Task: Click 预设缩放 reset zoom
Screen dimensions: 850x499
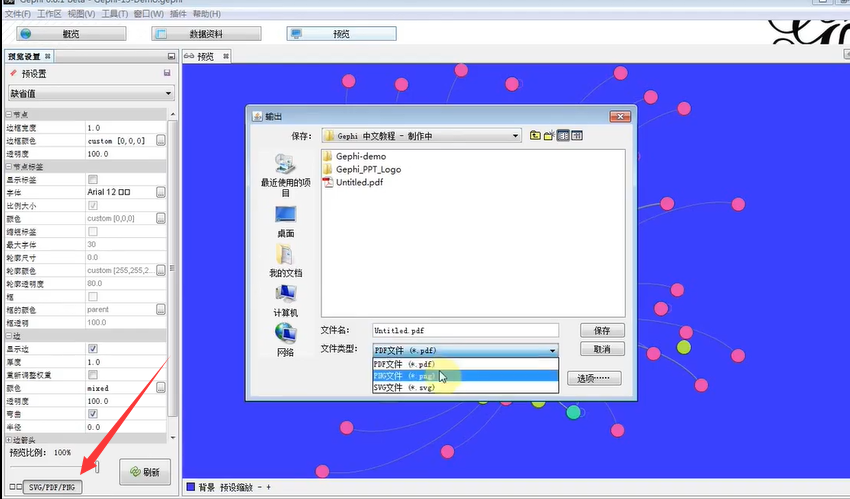Action: [236, 487]
